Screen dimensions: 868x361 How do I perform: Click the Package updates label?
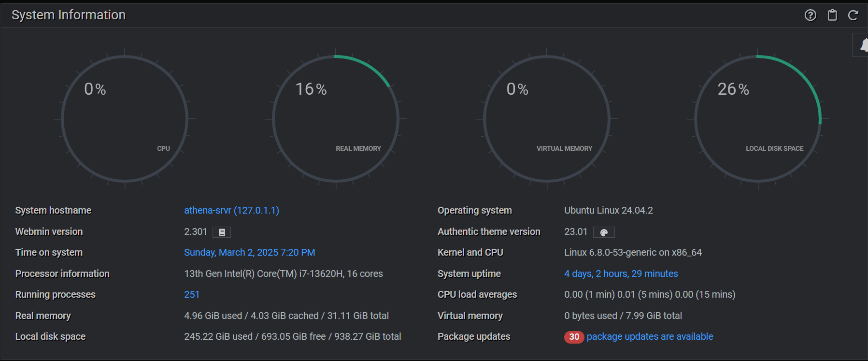[474, 336]
